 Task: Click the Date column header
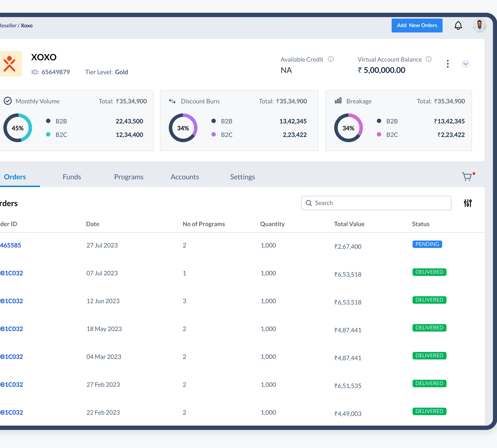pyautogui.click(x=93, y=224)
